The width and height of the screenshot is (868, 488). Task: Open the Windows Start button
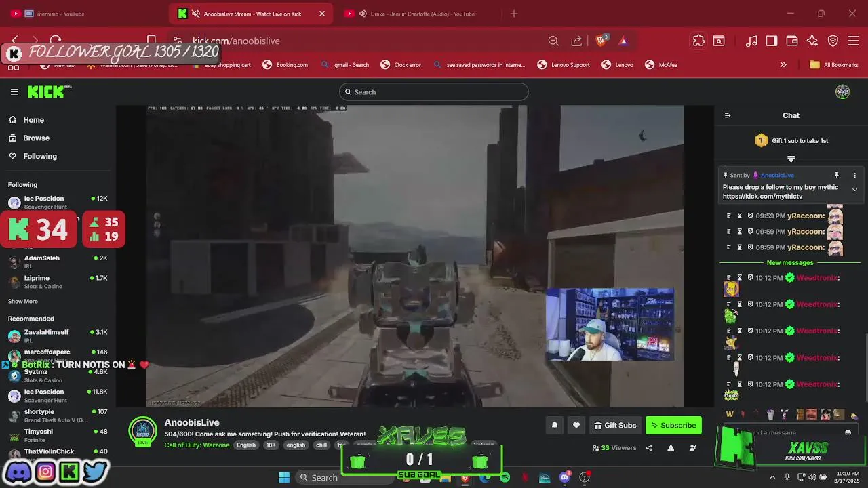click(284, 477)
